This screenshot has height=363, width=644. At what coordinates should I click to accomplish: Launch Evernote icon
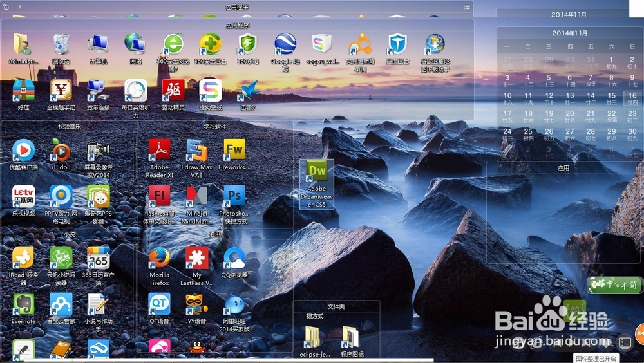pos(23,304)
